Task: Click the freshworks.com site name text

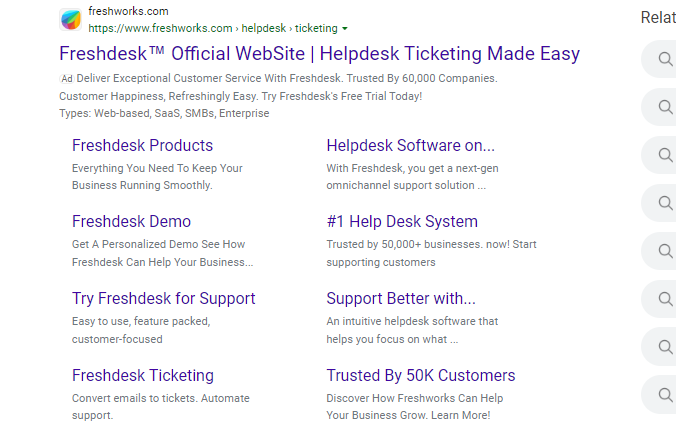Action: 128,11
